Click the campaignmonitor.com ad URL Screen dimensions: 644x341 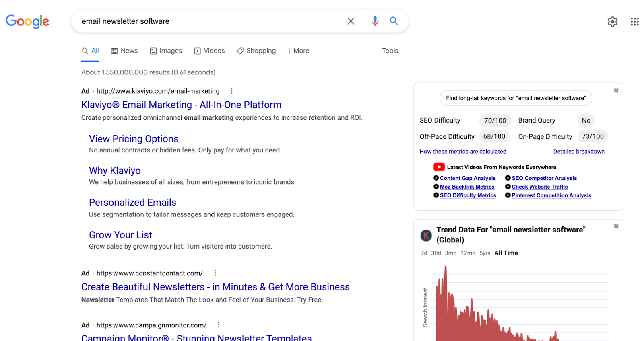click(x=151, y=325)
